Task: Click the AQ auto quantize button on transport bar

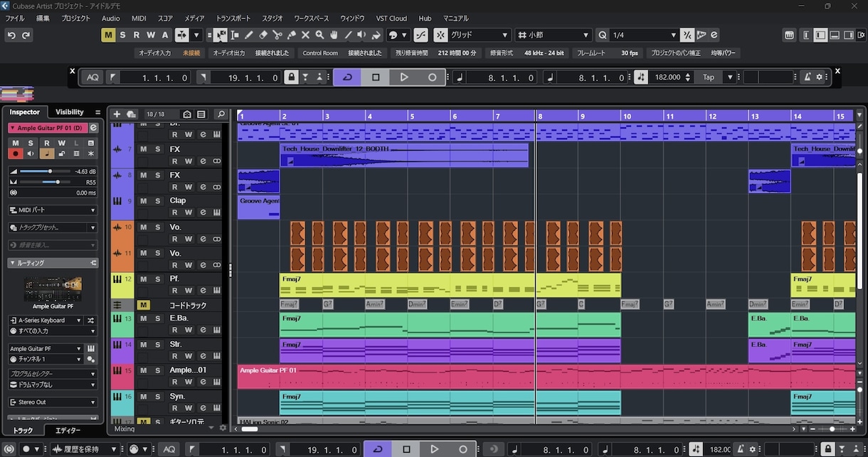Action: tap(92, 77)
